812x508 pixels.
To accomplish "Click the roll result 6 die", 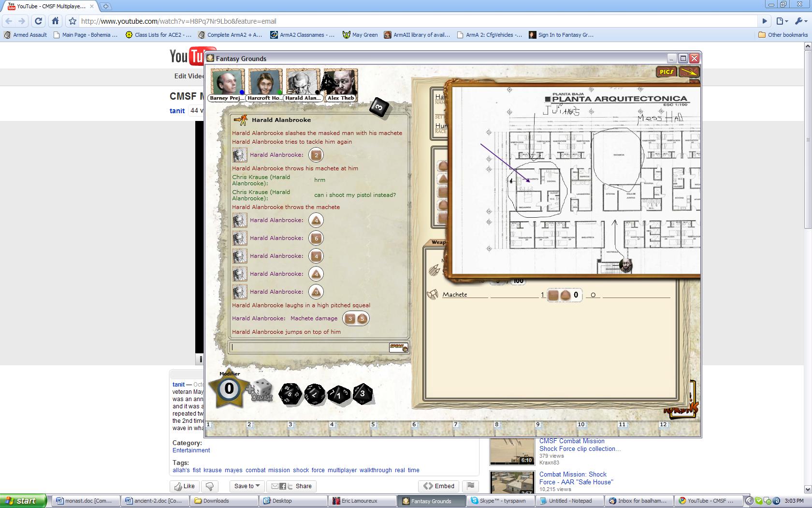I will point(316,238).
